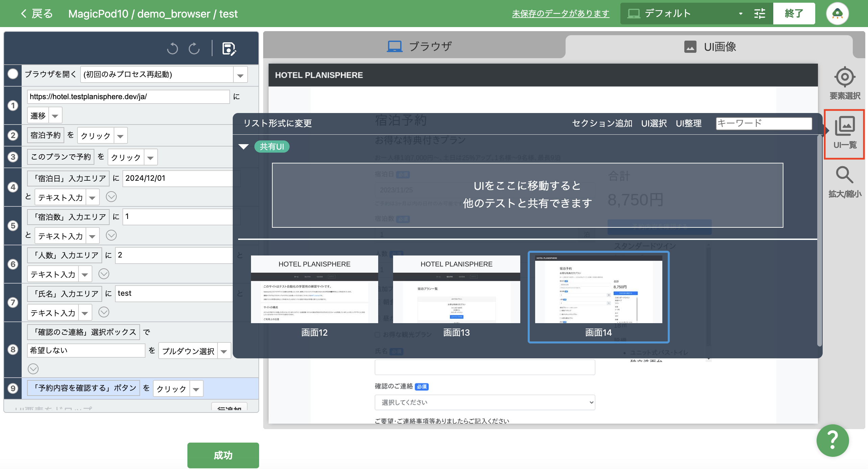Click the 宿泊予約 element button
868x469 pixels.
click(x=45, y=135)
